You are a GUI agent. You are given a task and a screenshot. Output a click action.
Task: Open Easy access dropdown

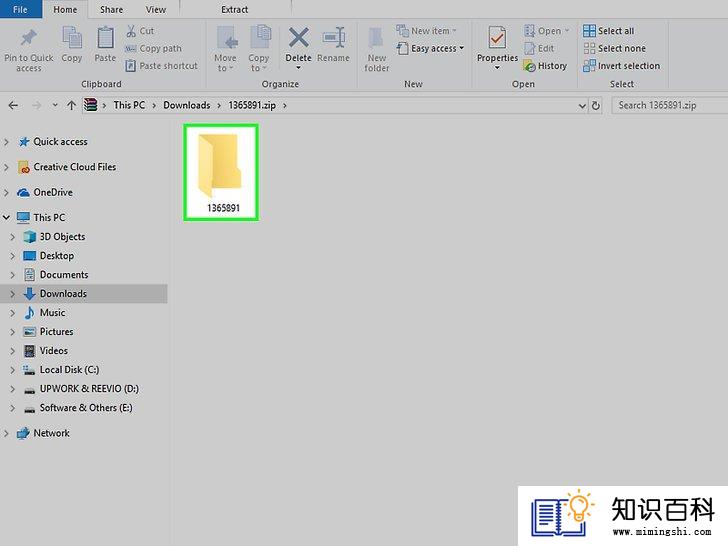coord(430,48)
